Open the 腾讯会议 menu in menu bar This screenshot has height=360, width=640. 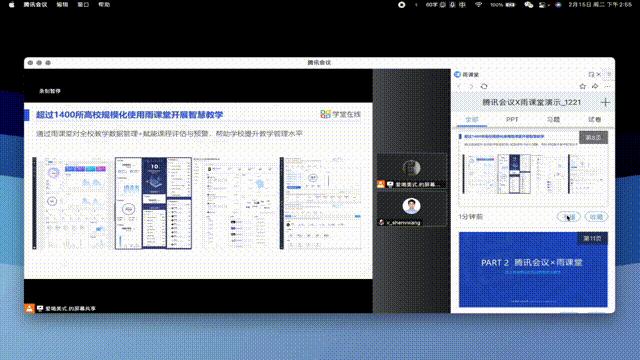coord(36,5)
